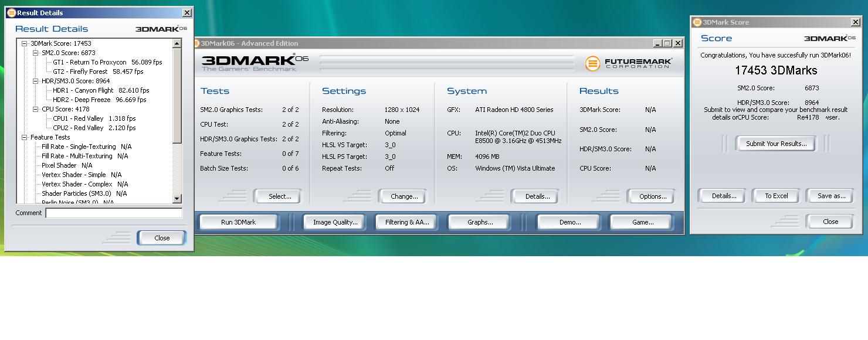Collapse the SM2.0 Score node
The width and height of the screenshot is (868, 340).
point(36,53)
